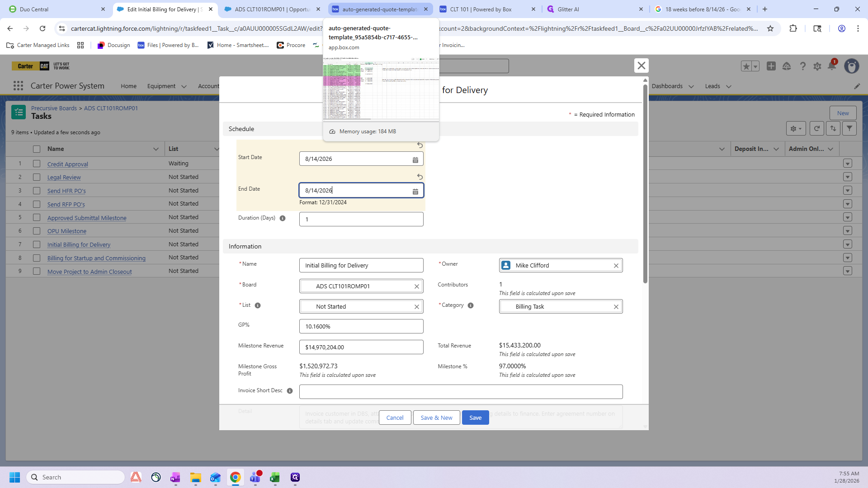Open the Leads navigation dropdown chevron
This screenshot has width=868, height=488.
[x=728, y=86]
